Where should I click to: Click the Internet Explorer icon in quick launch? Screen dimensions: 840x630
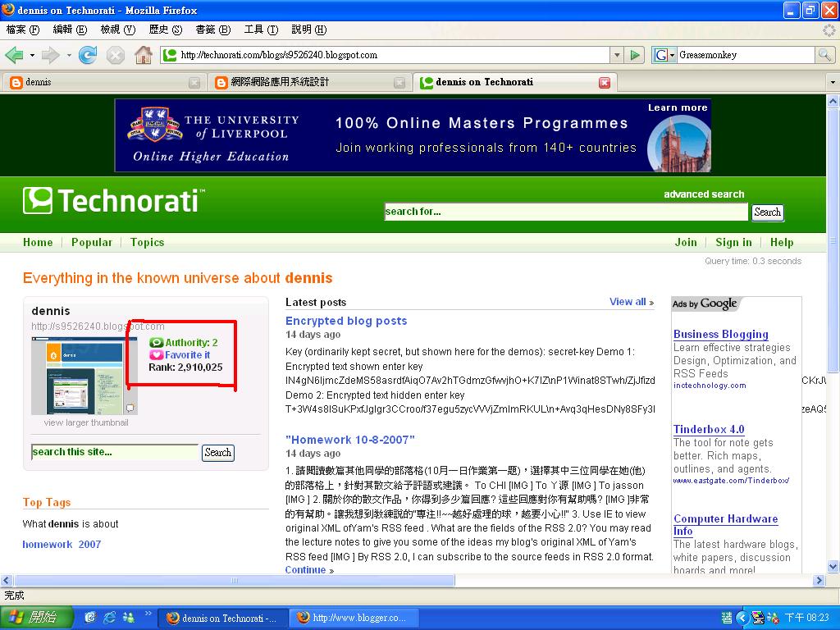(x=109, y=618)
